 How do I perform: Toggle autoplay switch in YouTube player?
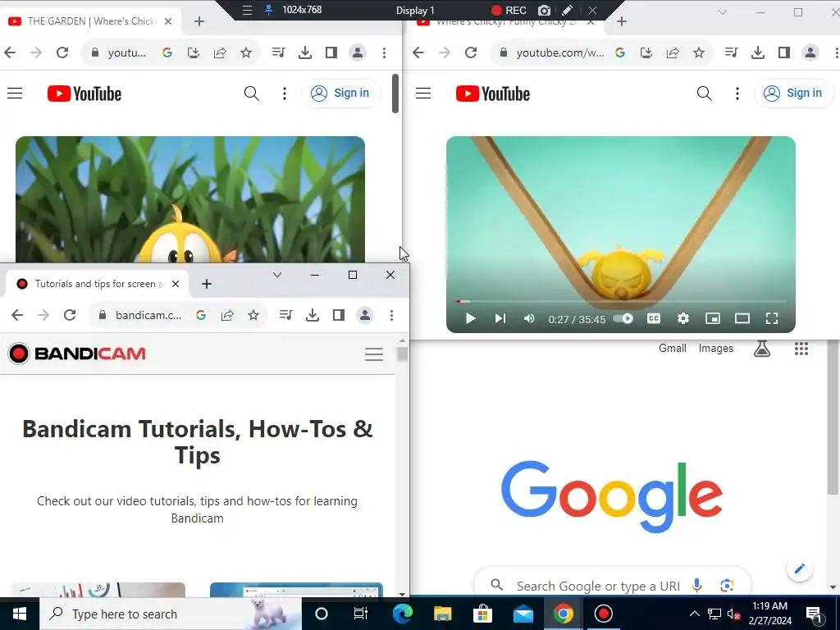pos(623,319)
